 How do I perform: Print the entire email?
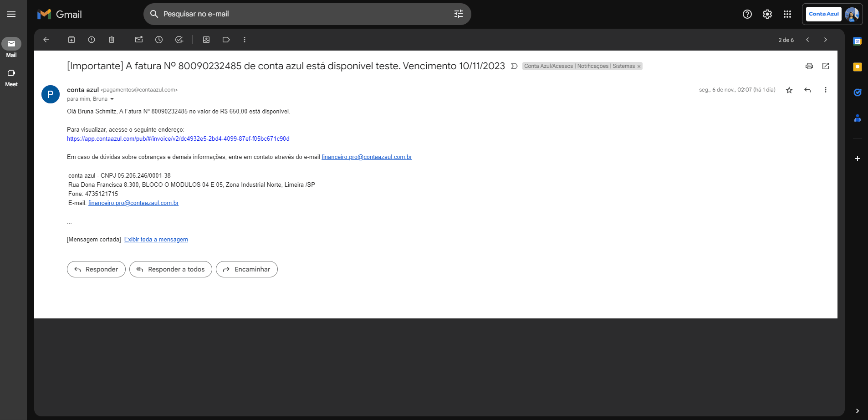pyautogui.click(x=809, y=66)
